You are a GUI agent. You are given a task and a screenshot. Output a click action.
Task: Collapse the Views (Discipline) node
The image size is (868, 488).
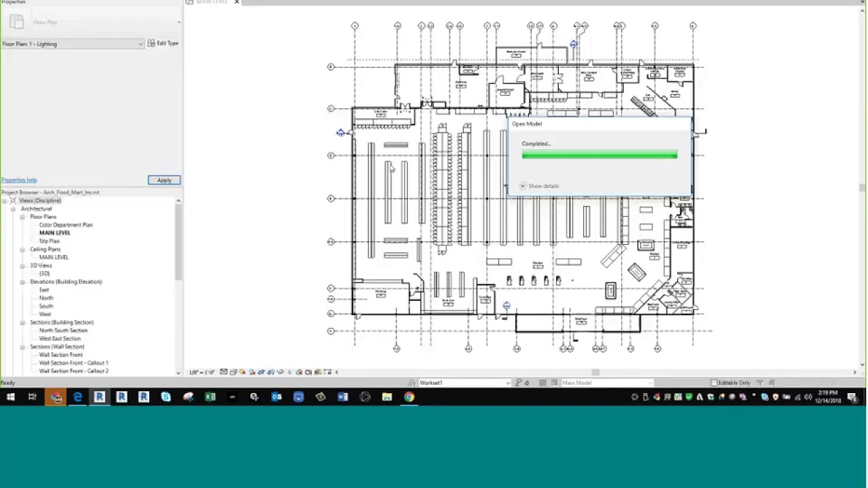(x=5, y=201)
